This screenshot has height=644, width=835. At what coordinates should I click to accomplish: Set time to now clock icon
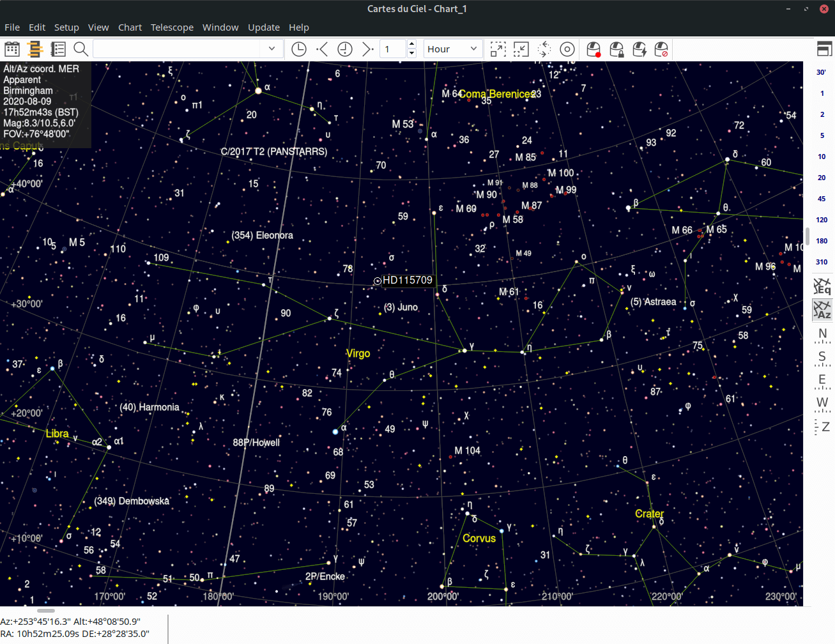coord(299,49)
